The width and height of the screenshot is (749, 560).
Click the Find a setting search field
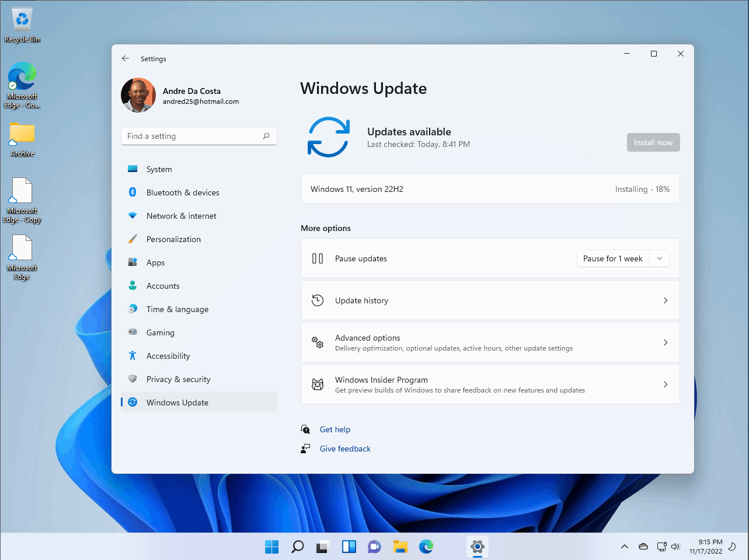pyautogui.click(x=199, y=136)
